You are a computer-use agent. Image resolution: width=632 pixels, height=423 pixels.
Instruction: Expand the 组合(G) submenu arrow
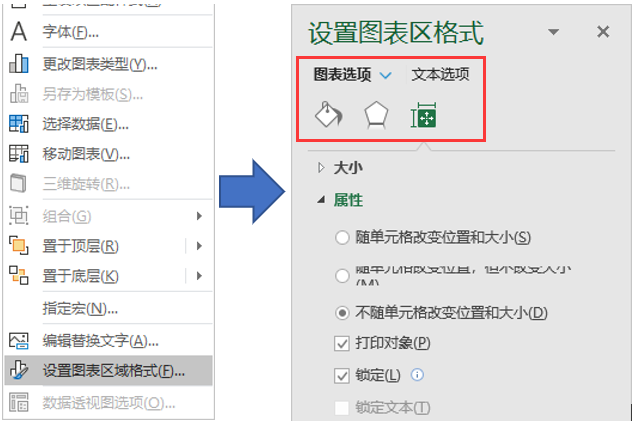click(x=199, y=216)
